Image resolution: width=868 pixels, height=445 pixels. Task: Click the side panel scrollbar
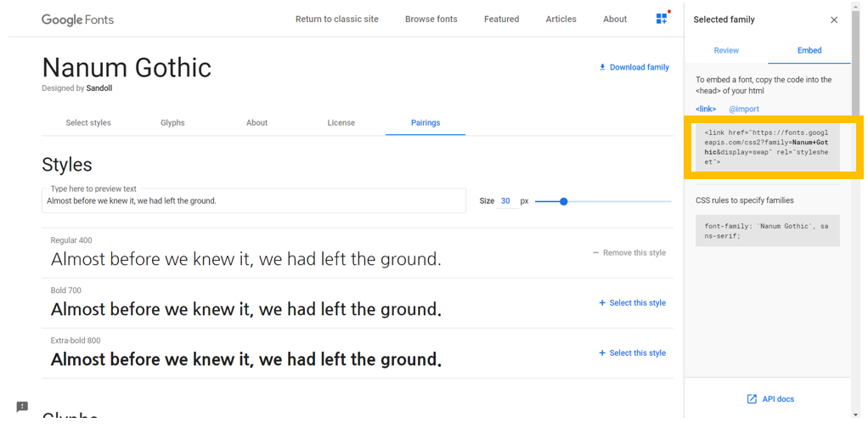pos(855,61)
